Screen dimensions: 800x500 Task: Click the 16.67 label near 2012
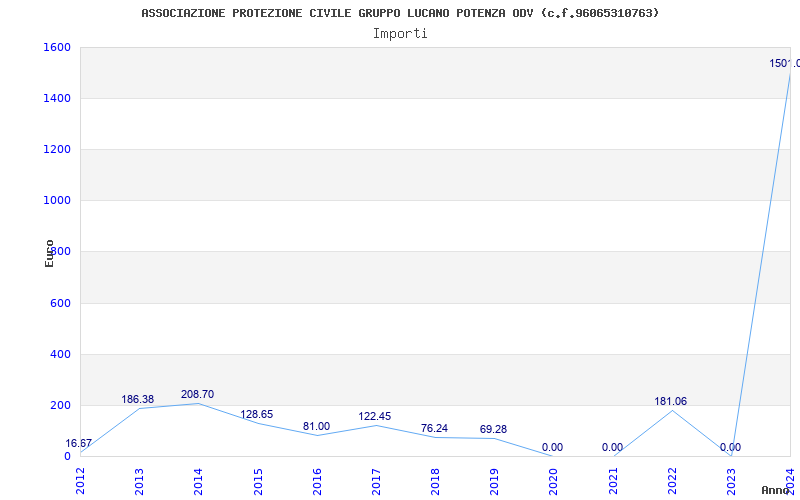[79, 444]
